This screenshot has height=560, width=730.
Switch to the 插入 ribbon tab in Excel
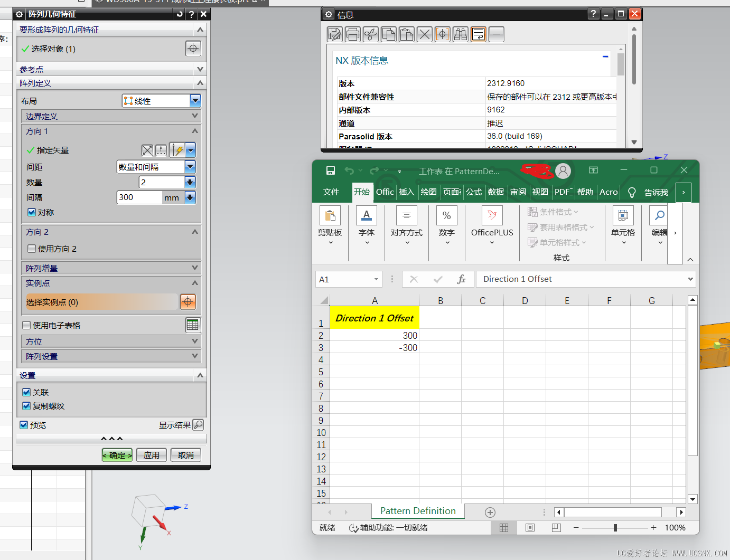[406, 192]
